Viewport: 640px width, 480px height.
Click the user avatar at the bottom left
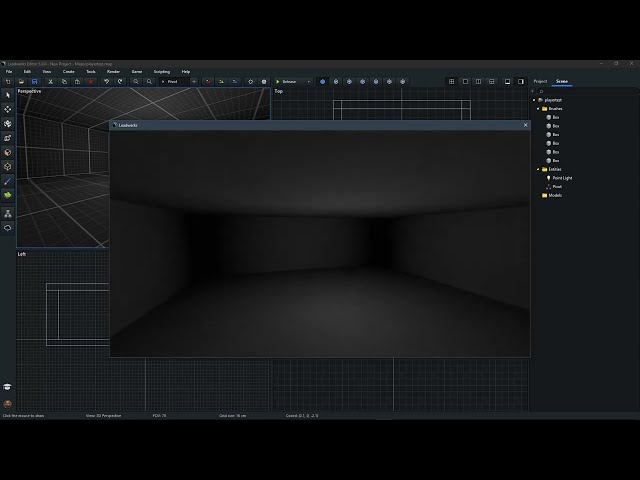click(x=7, y=404)
